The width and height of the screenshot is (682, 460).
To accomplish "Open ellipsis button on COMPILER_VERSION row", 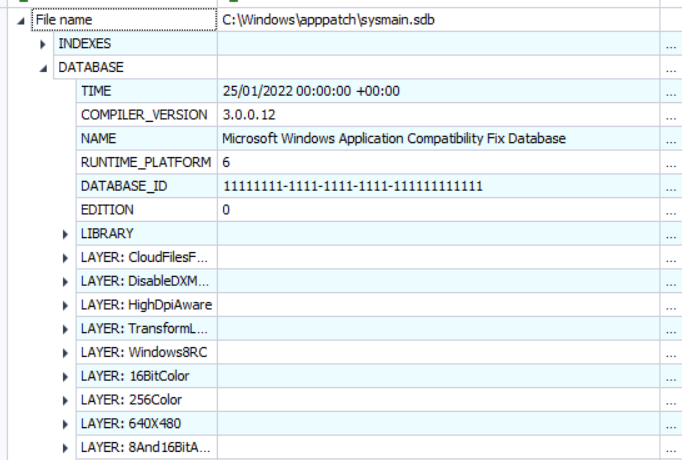I will 671,115.
